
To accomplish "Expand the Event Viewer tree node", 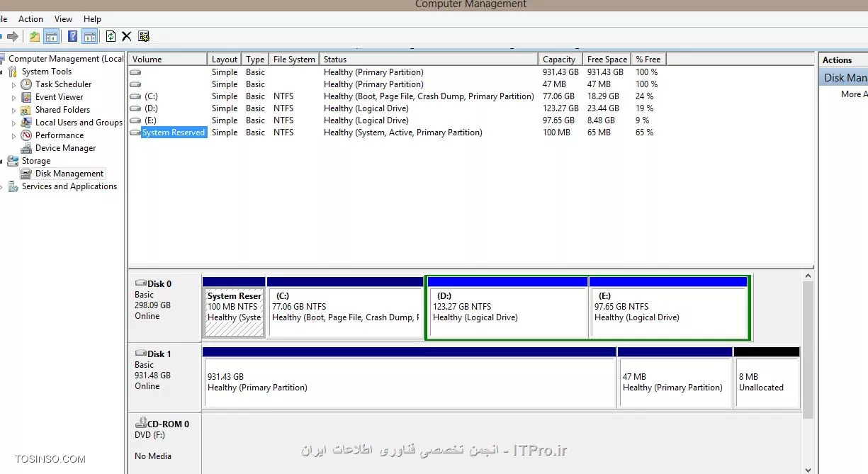I will point(13,97).
